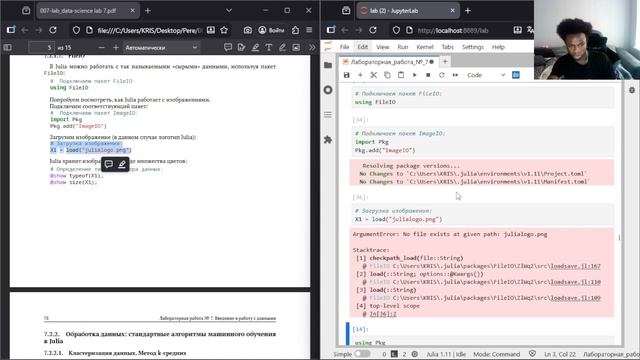Open Running Terminals and Kernels panel

pos(328,90)
